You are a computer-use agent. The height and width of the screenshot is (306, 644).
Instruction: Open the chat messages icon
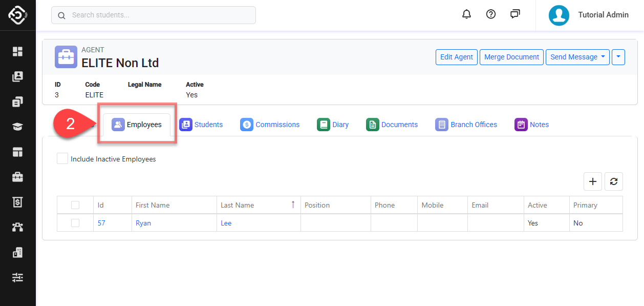(x=515, y=14)
